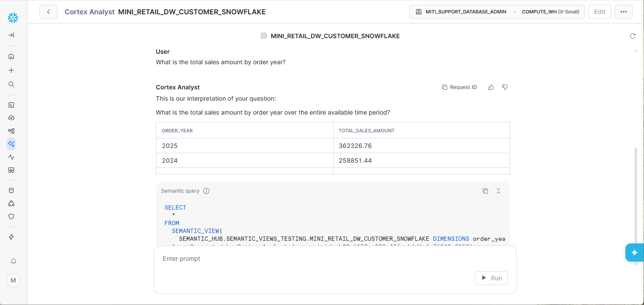The image size is (644, 305).
Task: Open the AI & ML sparkle sidebar icon
Action: (11, 144)
